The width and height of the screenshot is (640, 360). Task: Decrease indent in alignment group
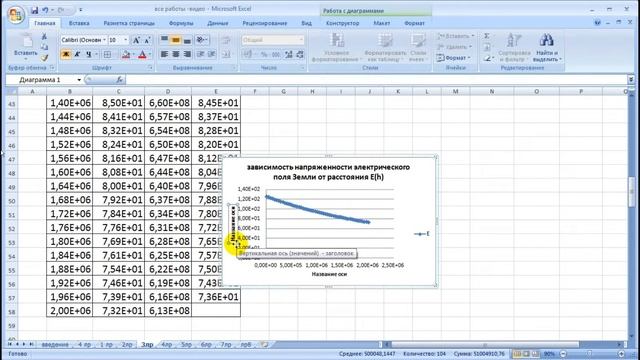200,54
